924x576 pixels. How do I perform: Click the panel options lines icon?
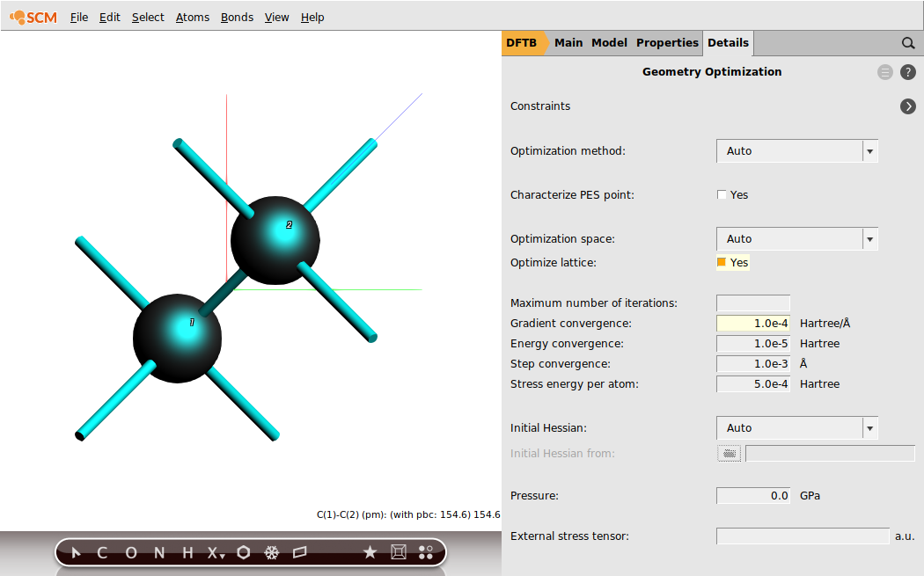click(885, 72)
